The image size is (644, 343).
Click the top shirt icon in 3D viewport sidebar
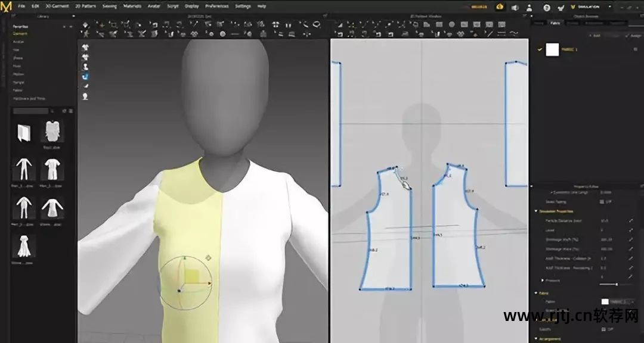click(x=85, y=46)
